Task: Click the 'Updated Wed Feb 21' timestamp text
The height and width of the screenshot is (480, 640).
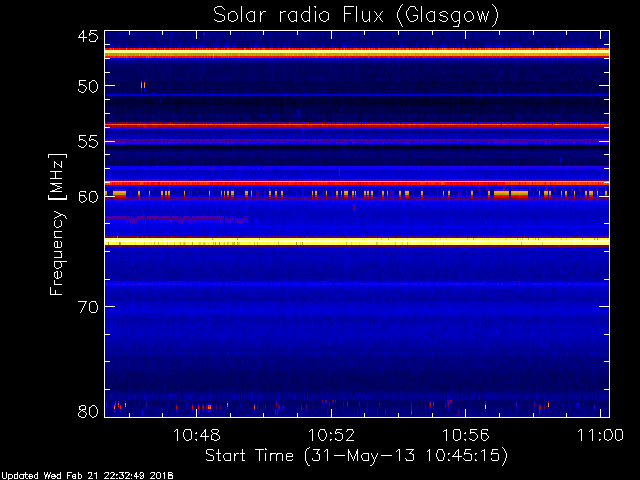Action: [x=87, y=475]
